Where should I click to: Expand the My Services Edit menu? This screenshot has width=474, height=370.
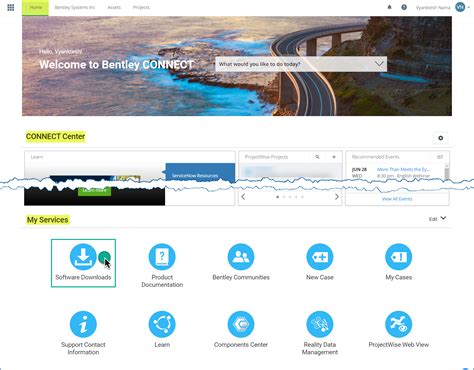[x=437, y=219]
